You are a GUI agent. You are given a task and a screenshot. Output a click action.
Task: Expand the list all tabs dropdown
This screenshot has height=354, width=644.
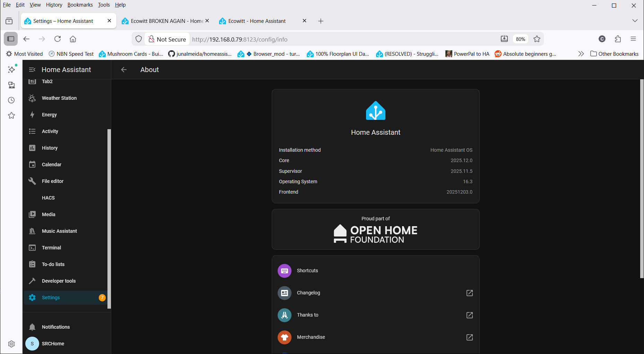pos(635,21)
